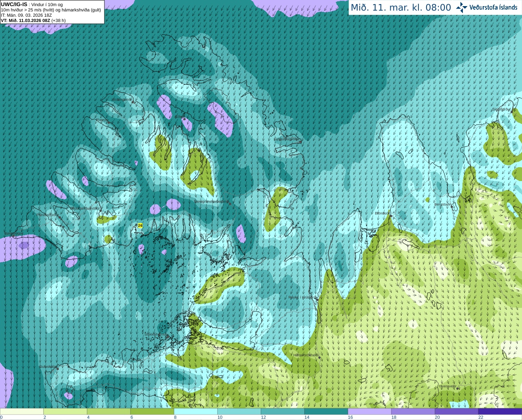
Task: Click the 'VT: Mið. 11.03.2026 08Z (+38 h)' line
Action: click(x=33, y=20)
